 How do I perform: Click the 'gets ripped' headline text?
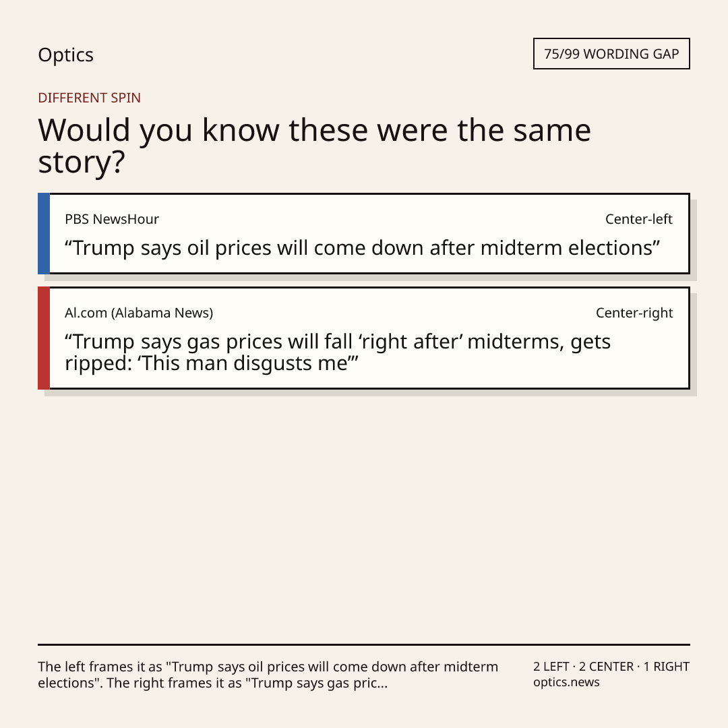pyautogui.click(x=338, y=353)
